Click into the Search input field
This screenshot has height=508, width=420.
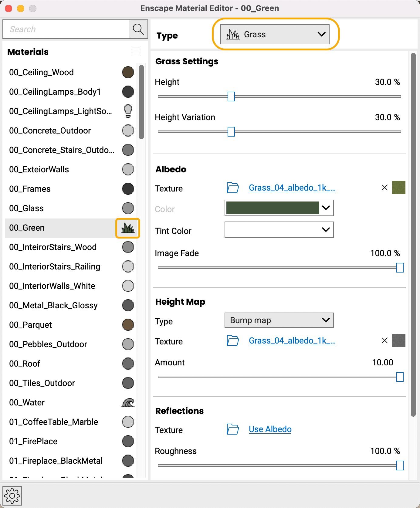66,29
